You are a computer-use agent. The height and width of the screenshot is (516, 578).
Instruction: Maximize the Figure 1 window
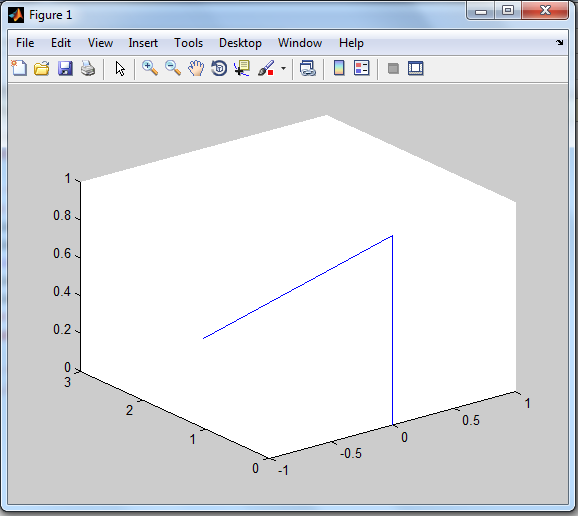(x=508, y=10)
